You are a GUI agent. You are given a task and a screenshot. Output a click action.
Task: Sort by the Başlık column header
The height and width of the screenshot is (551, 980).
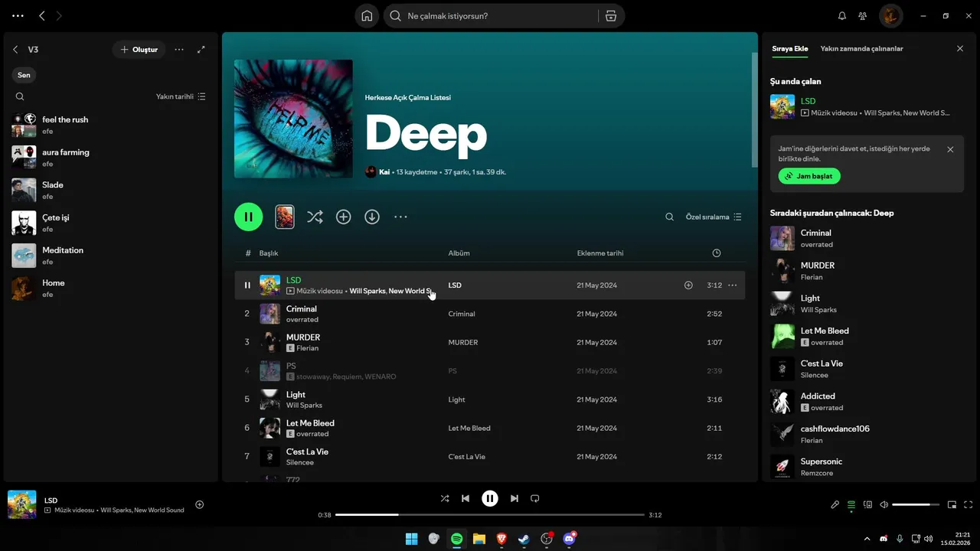269,253
